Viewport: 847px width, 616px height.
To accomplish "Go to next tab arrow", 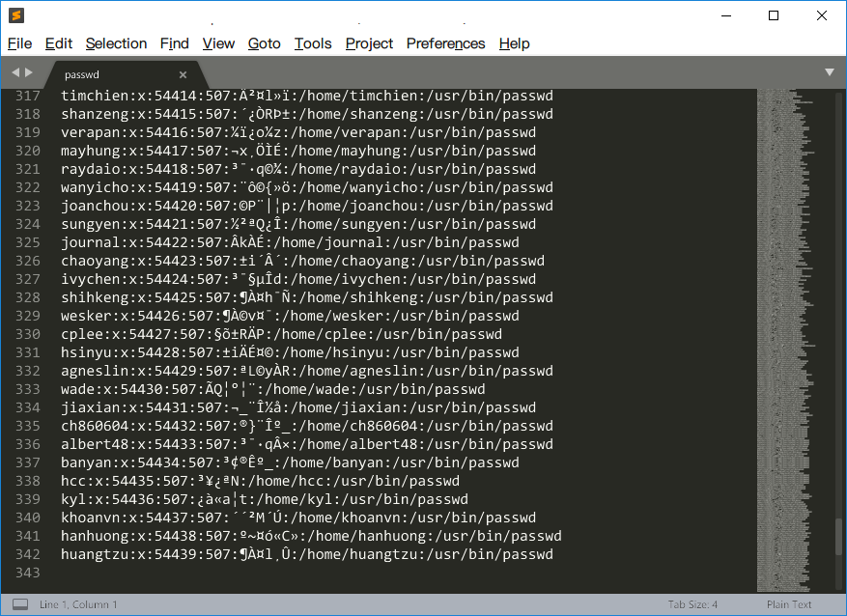I will tap(29, 72).
